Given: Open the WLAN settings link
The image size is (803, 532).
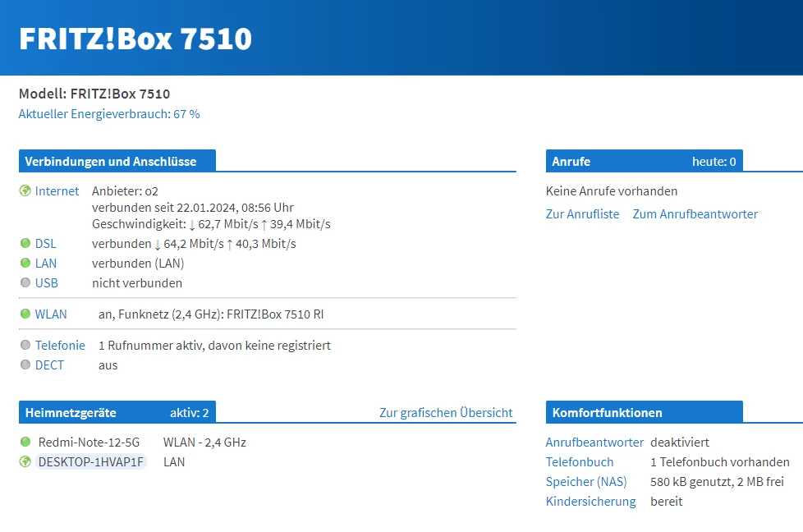Looking at the screenshot, I should (x=51, y=314).
